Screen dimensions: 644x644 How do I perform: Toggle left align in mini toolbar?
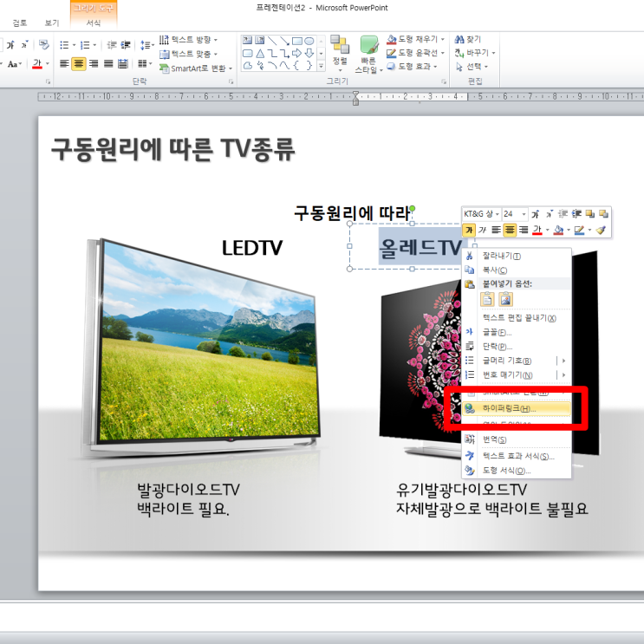tap(496, 230)
